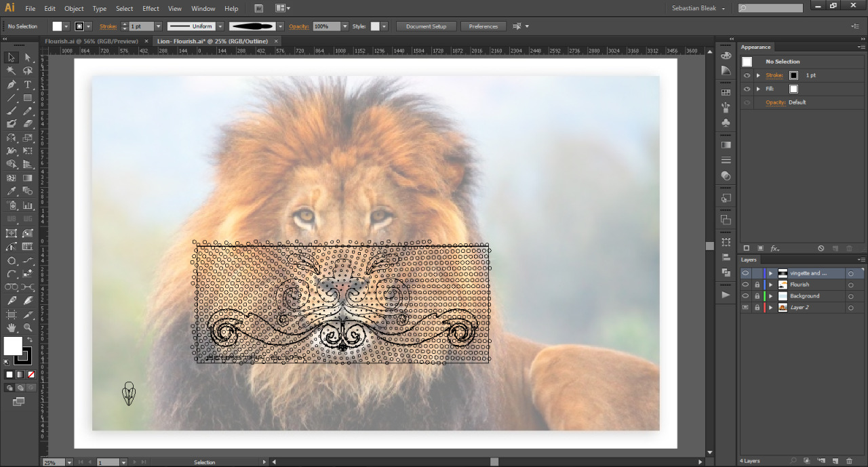
Task: Click the search field in the title bar
Action: pyautogui.click(x=774, y=8)
